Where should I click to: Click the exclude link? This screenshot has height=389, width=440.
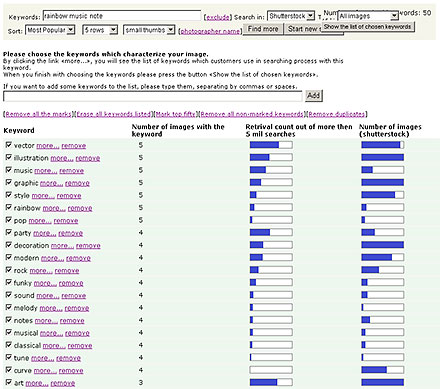coord(218,17)
